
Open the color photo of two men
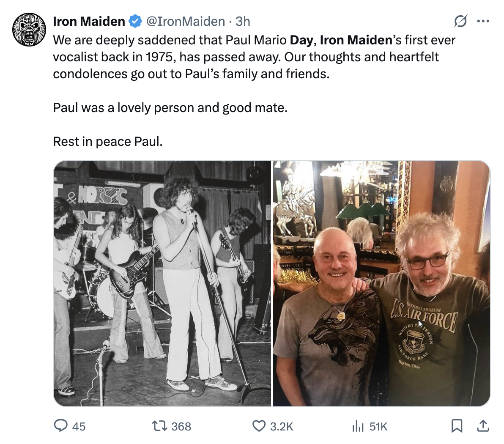point(381,283)
